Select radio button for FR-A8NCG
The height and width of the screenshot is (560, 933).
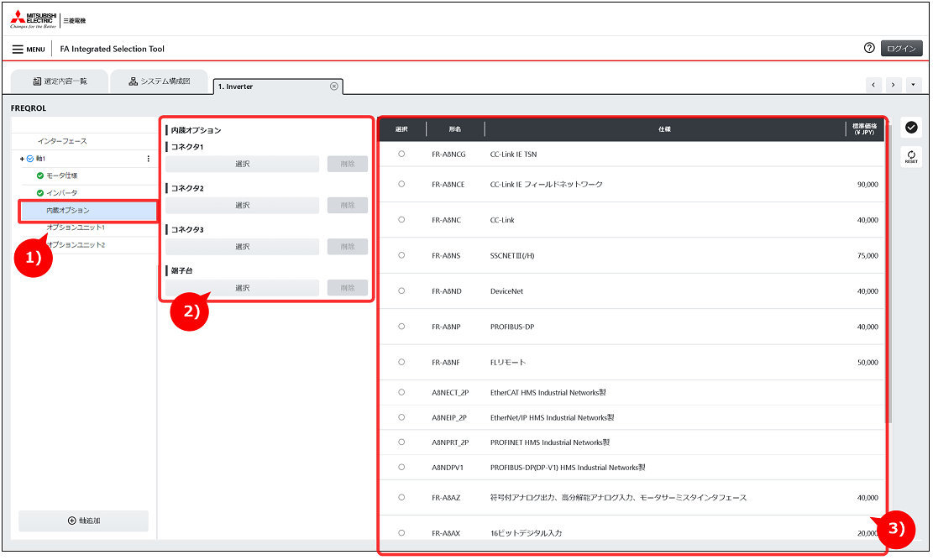click(x=401, y=154)
